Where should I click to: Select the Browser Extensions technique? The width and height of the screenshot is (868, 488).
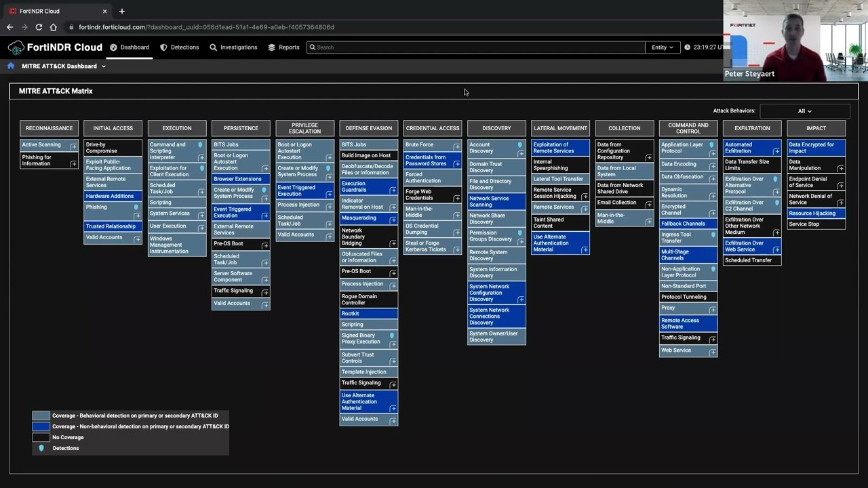(241, 179)
